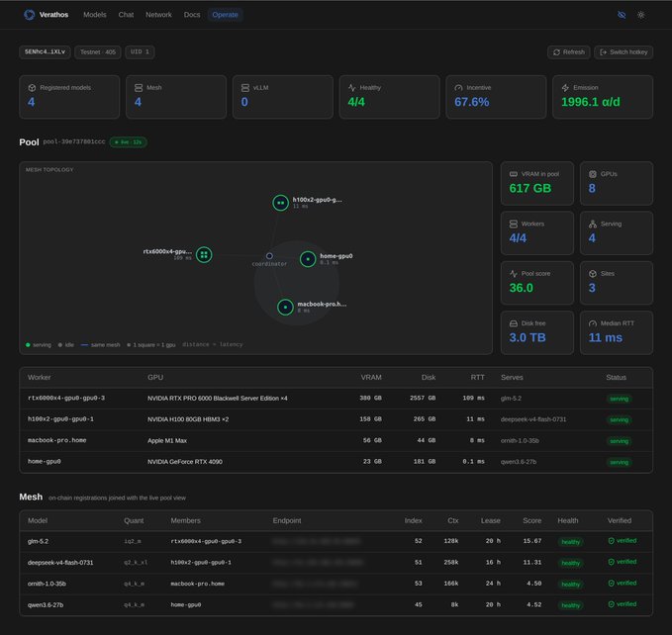Click the 67.6% incentive value
This screenshot has width=672, height=635.
point(471,102)
